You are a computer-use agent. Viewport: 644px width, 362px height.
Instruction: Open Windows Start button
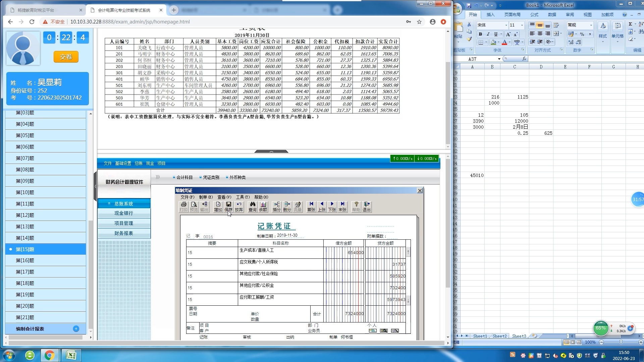9,355
